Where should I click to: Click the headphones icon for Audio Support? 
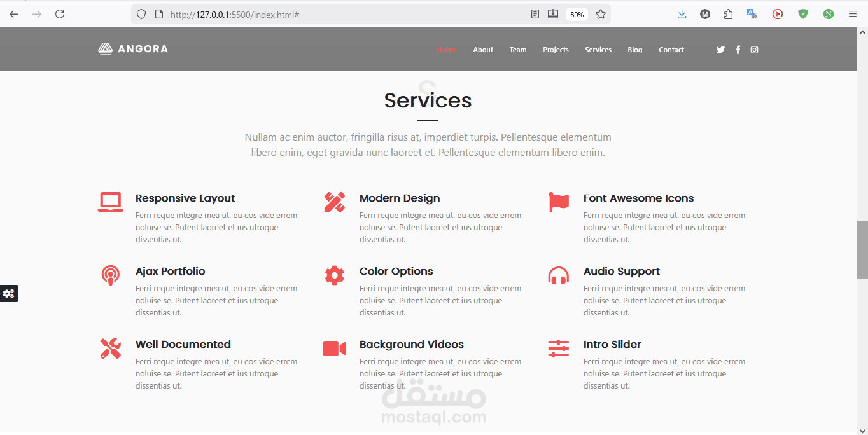tap(559, 275)
